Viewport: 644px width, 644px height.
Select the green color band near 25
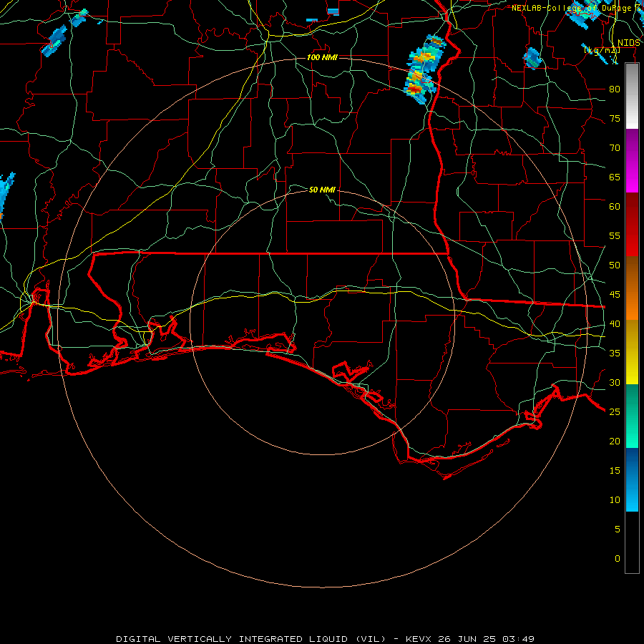[632, 416]
